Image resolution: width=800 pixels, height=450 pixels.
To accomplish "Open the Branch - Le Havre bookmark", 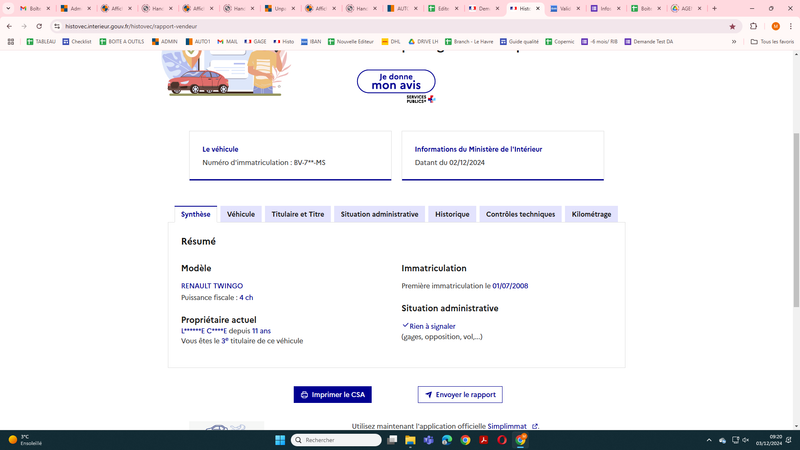I will pyautogui.click(x=469, y=42).
